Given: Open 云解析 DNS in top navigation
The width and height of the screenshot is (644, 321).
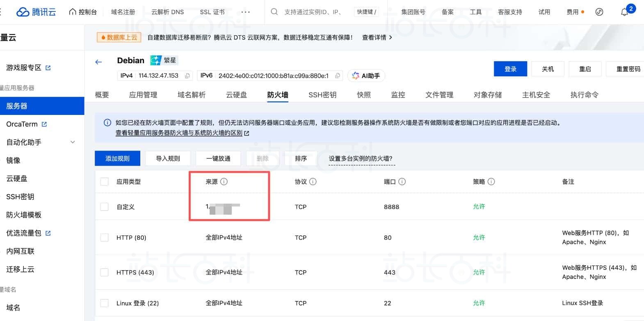Looking at the screenshot, I should 167,12.
